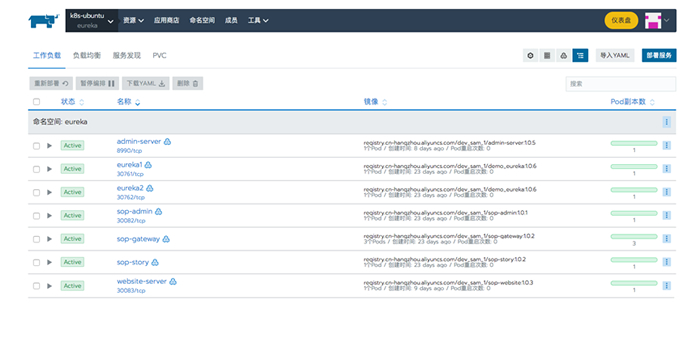Image resolution: width=700 pixels, height=363 pixels.
Task: Select the group by node view icon
Action: coord(547,55)
